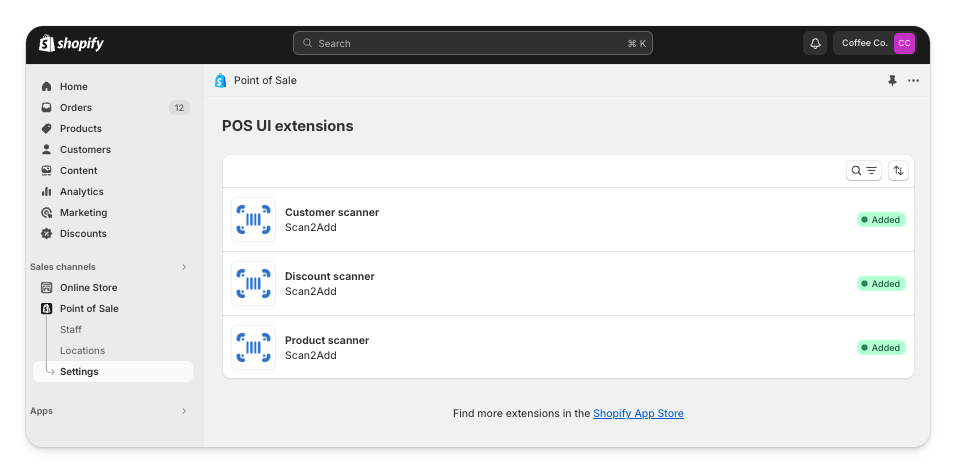Expand the Apps section chevron
Viewport: 956px width, 473px height.
[184, 411]
